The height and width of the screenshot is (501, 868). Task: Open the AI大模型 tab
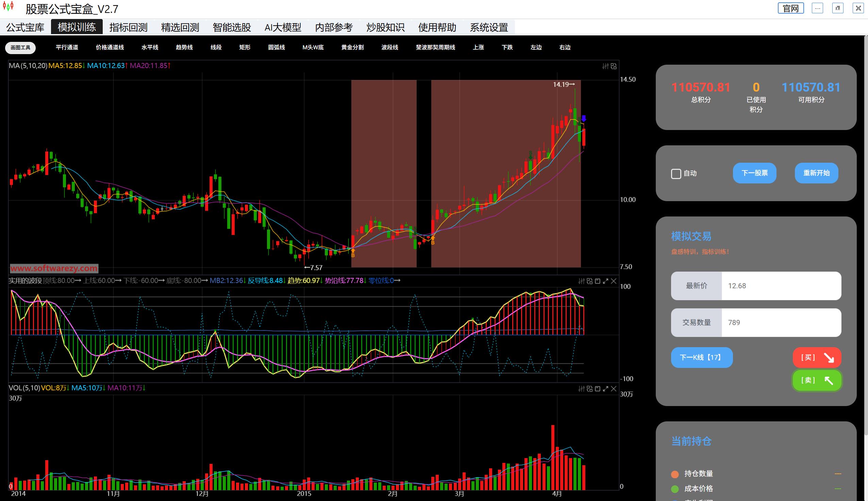(x=283, y=27)
